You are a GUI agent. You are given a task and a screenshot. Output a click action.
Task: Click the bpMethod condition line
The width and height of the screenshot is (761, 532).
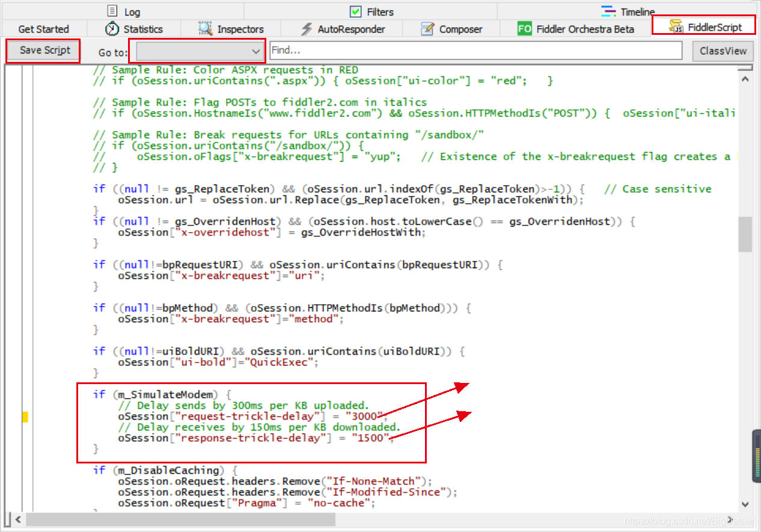283,308
